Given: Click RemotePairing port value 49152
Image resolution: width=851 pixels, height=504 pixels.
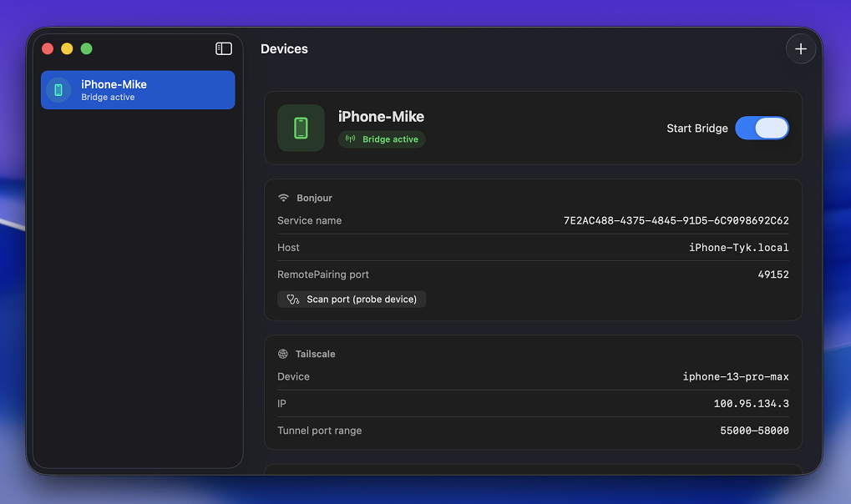Looking at the screenshot, I should click(x=772, y=275).
